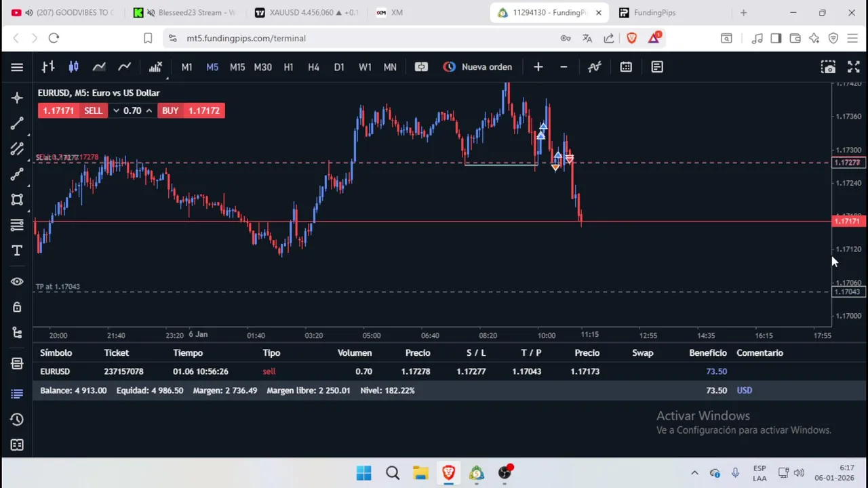Image resolution: width=868 pixels, height=488 pixels.
Task: Select bar chart type
Action: click(x=48, y=67)
